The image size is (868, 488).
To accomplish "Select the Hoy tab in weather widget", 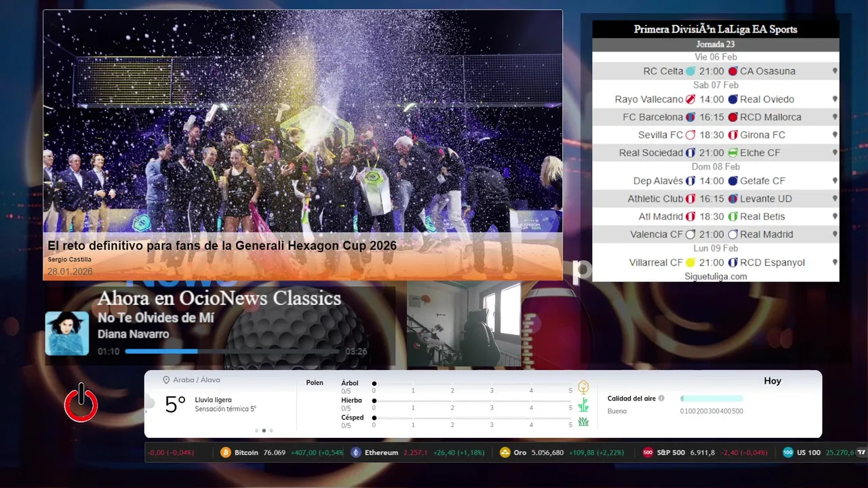I will (772, 381).
